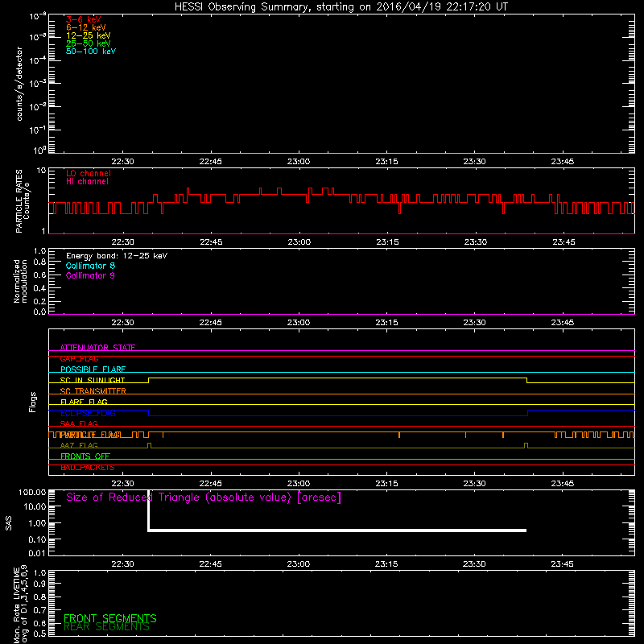The image size is (644, 644).
Task: Select the green 25-50 keV legend entry
Action: click(89, 43)
